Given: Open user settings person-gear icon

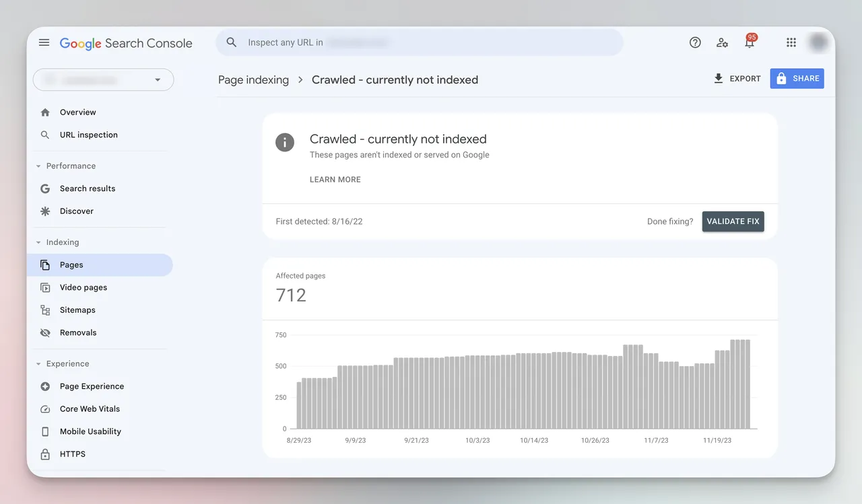Looking at the screenshot, I should point(722,42).
